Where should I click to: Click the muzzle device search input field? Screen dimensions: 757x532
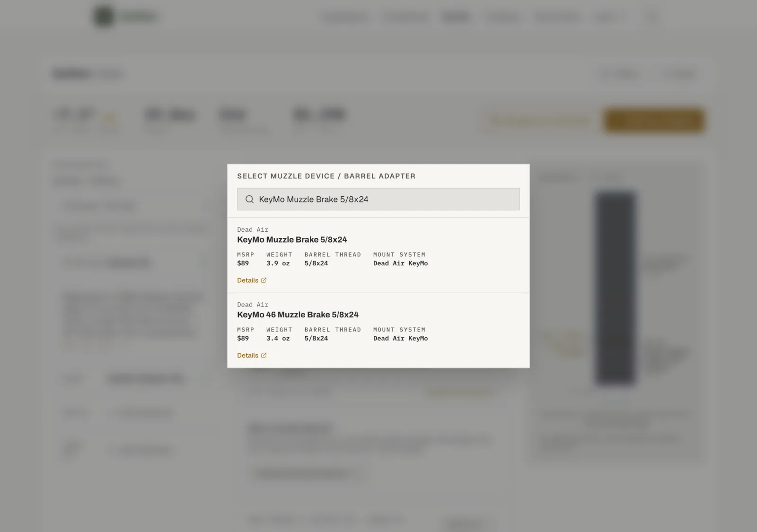coord(378,199)
